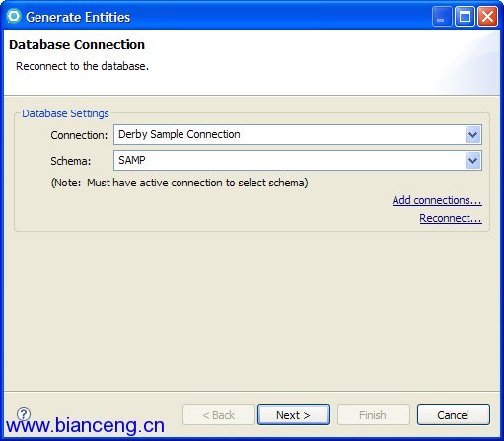
Task: Open the Add connections link
Action: tap(437, 200)
